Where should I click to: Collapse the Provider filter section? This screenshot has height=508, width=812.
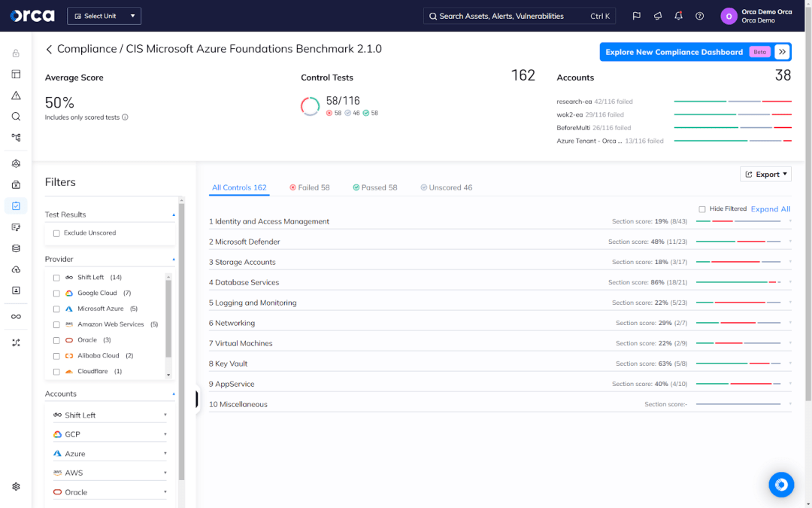click(174, 259)
